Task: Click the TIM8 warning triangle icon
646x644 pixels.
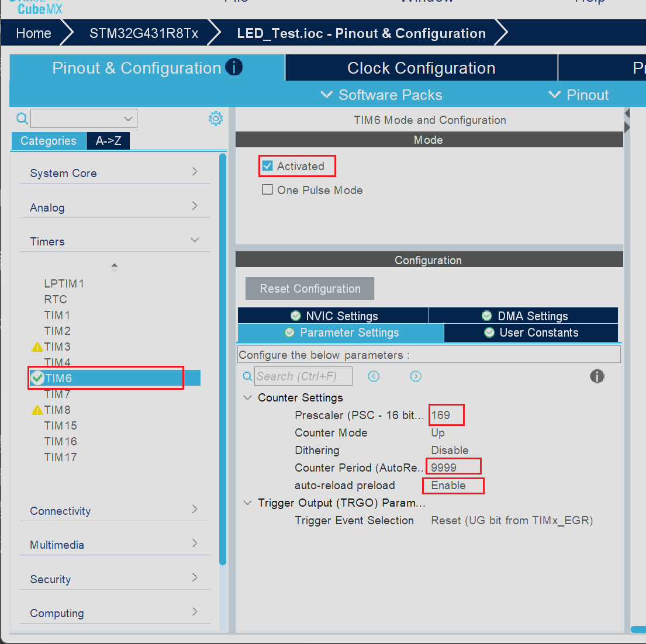Action: click(x=37, y=410)
